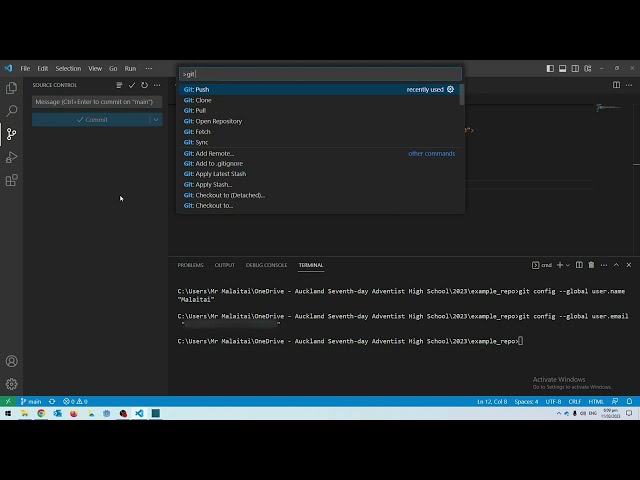Expand the Commit button dropdown arrow
This screenshot has height=480, width=640.
tap(156, 120)
